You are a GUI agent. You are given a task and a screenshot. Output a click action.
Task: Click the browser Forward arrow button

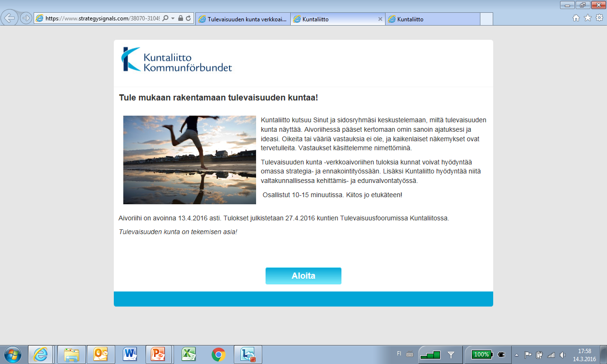pyautogui.click(x=26, y=18)
